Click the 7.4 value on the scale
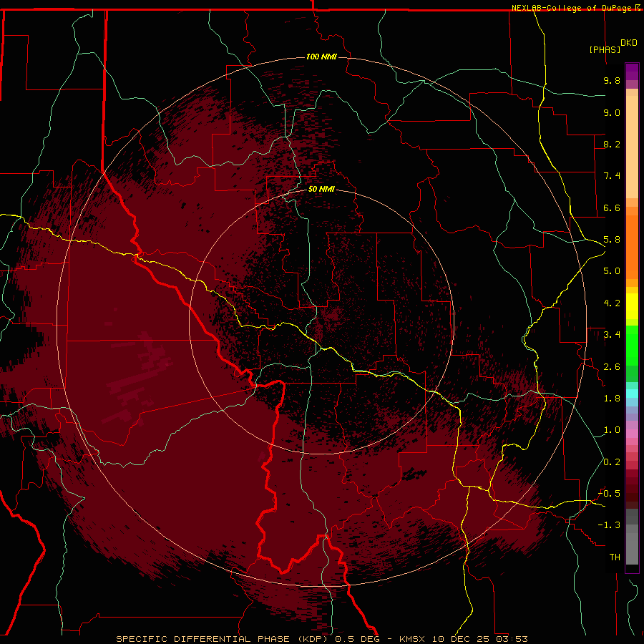Viewport: 644px width, 644px height. pyautogui.click(x=612, y=176)
